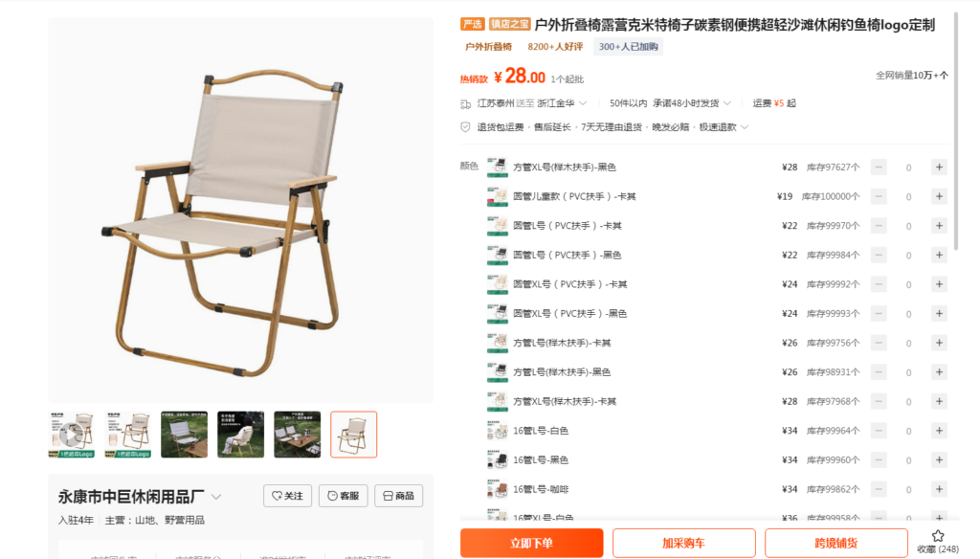Open the 商品 store products button
The width and height of the screenshot is (980, 559).
[399, 496]
